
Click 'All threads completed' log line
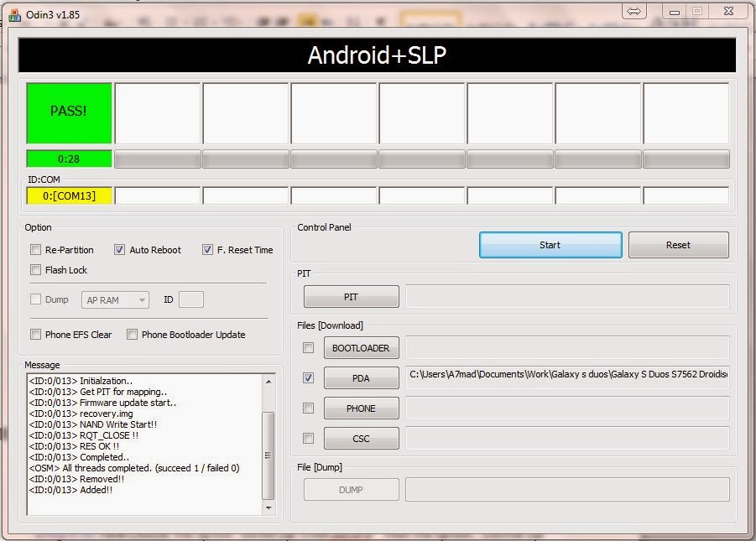coord(134,468)
